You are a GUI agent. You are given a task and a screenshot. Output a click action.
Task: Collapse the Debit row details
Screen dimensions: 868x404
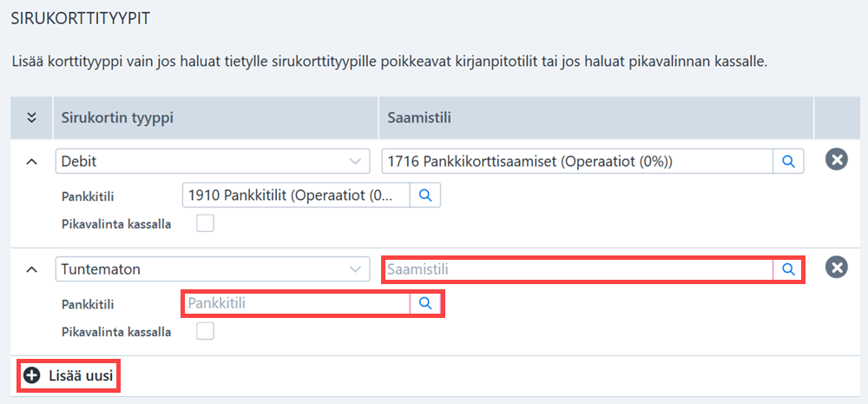tap(32, 162)
